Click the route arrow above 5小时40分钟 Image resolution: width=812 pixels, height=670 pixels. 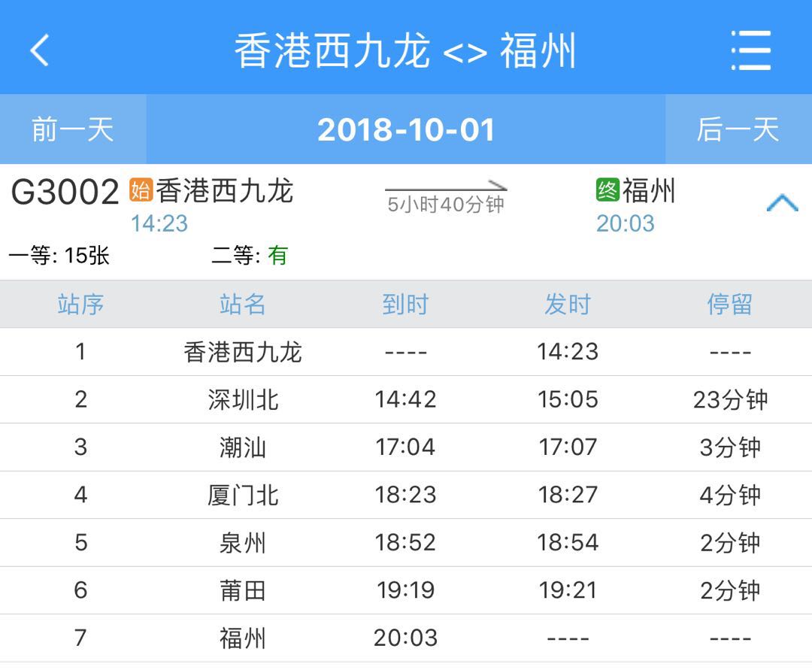click(x=445, y=186)
